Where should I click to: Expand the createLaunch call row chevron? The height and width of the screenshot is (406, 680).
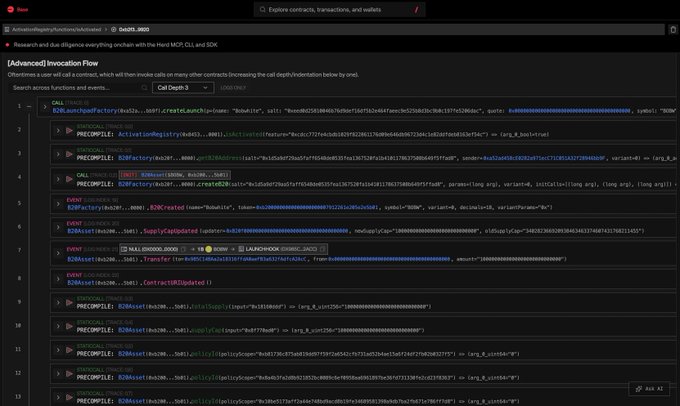pyautogui.click(x=45, y=107)
